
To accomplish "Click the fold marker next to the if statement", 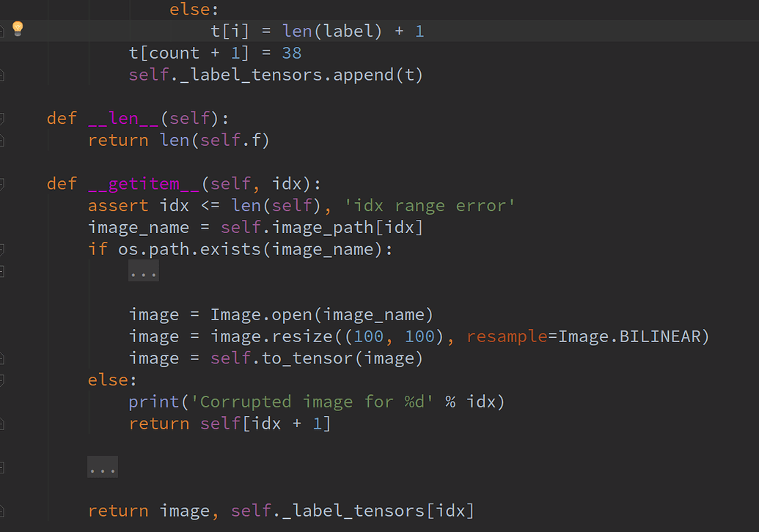I will pyautogui.click(x=4, y=249).
